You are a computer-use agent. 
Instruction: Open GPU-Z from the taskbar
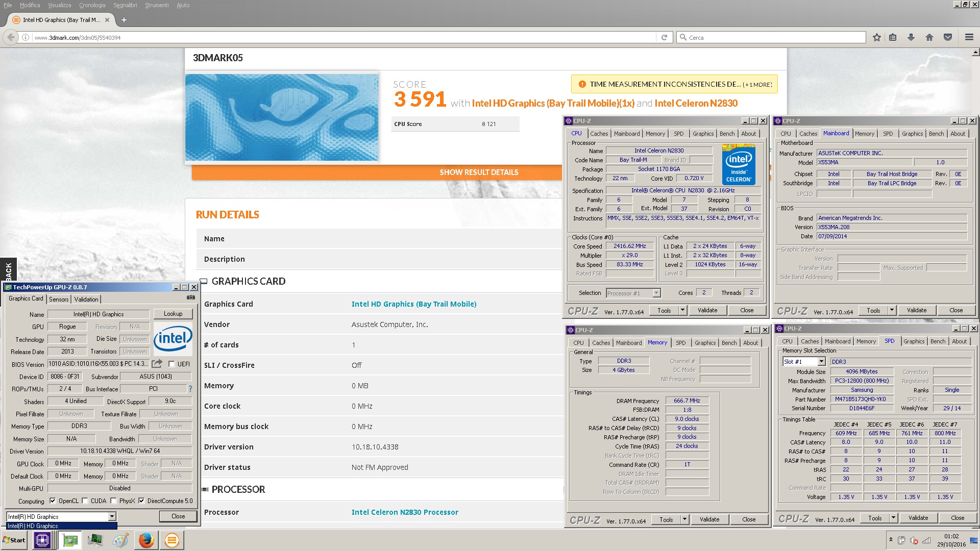coord(70,540)
